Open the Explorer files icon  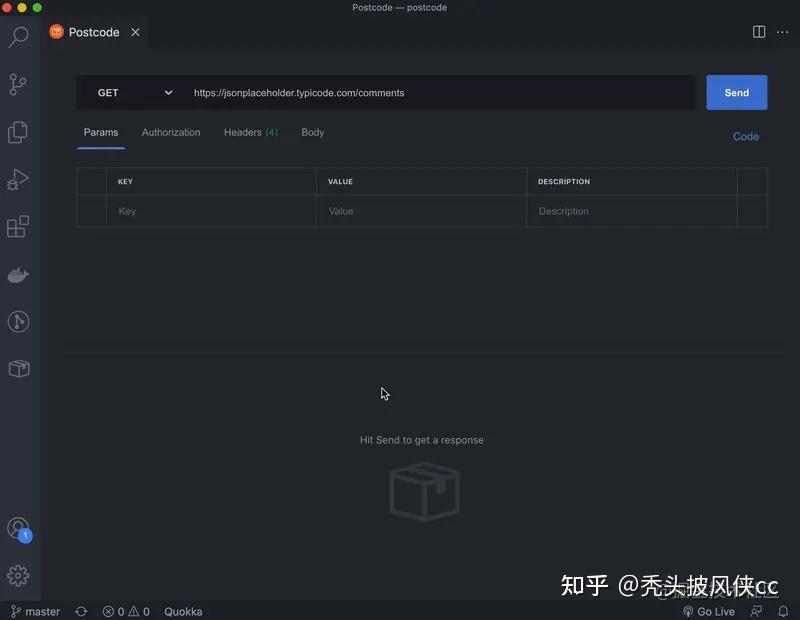tap(18, 132)
